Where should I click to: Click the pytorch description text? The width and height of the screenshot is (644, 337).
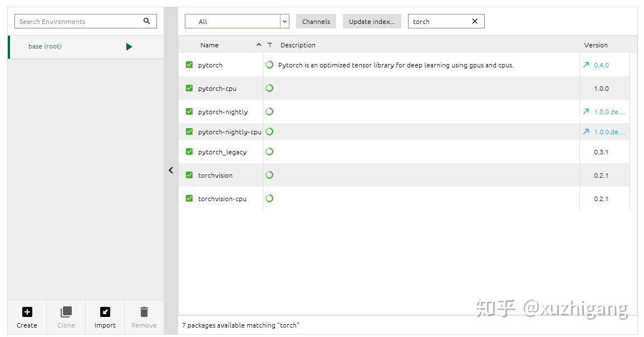tap(396, 65)
